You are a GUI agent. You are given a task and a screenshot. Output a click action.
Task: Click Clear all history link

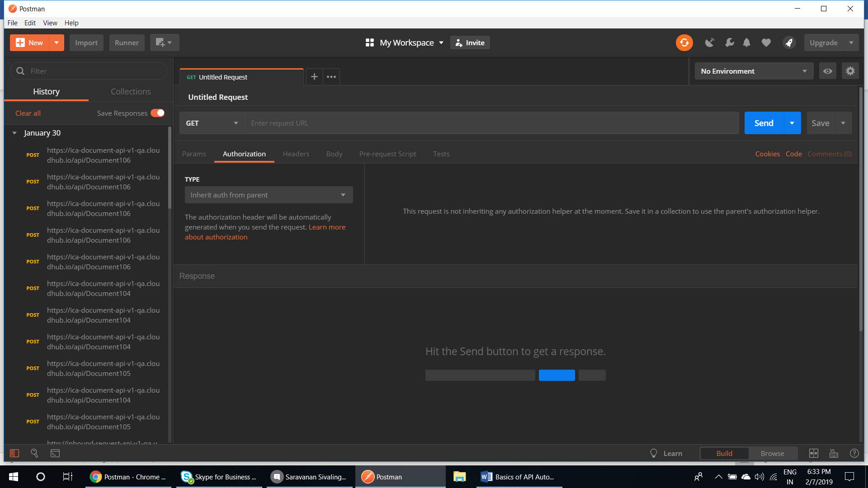pos(28,113)
